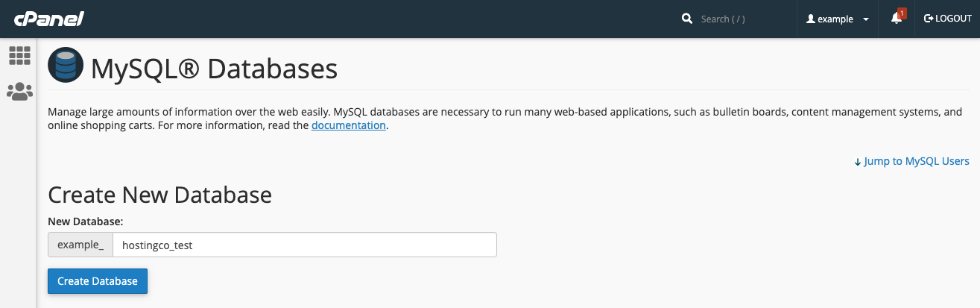Click the red notification count badge

[902, 13]
